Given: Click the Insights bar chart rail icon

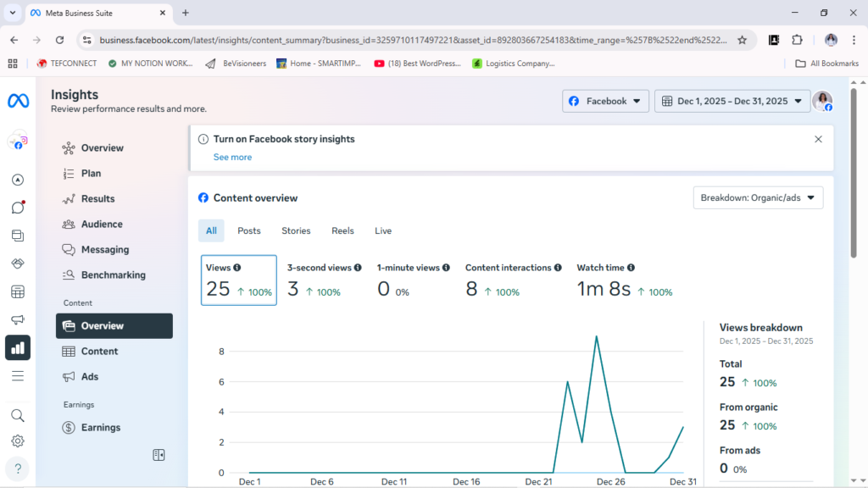Looking at the screenshot, I should 18,347.
